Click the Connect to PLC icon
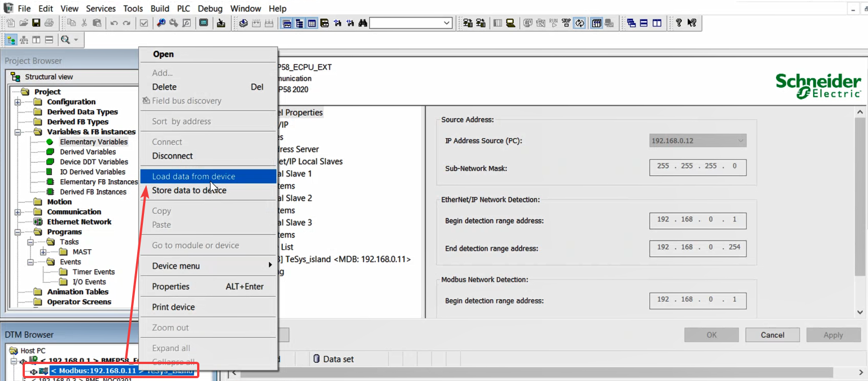868x381 pixels. pos(468,23)
